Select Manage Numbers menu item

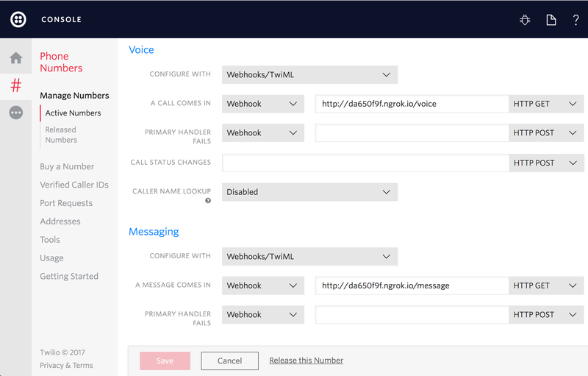point(74,96)
